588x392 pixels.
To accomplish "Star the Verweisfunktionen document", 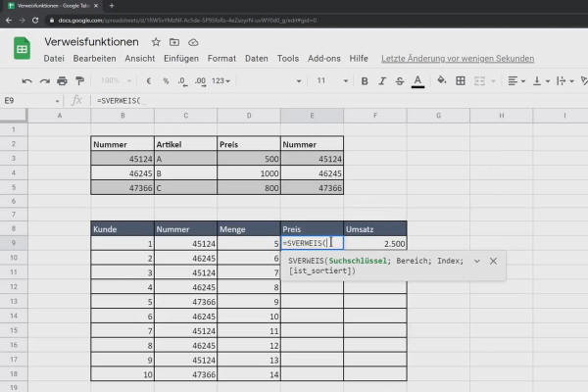I will click(x=156, y=42).
